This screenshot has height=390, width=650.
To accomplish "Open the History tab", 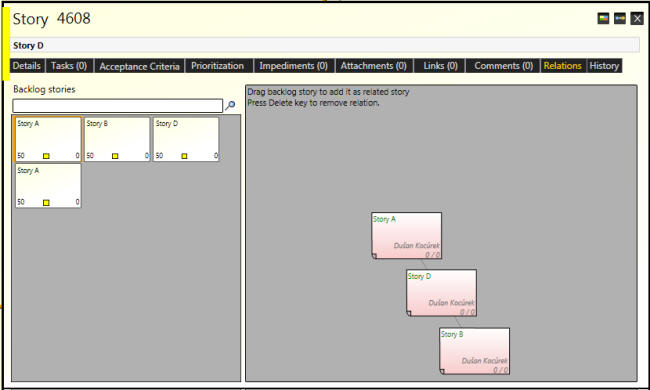I will coord(604,66).
